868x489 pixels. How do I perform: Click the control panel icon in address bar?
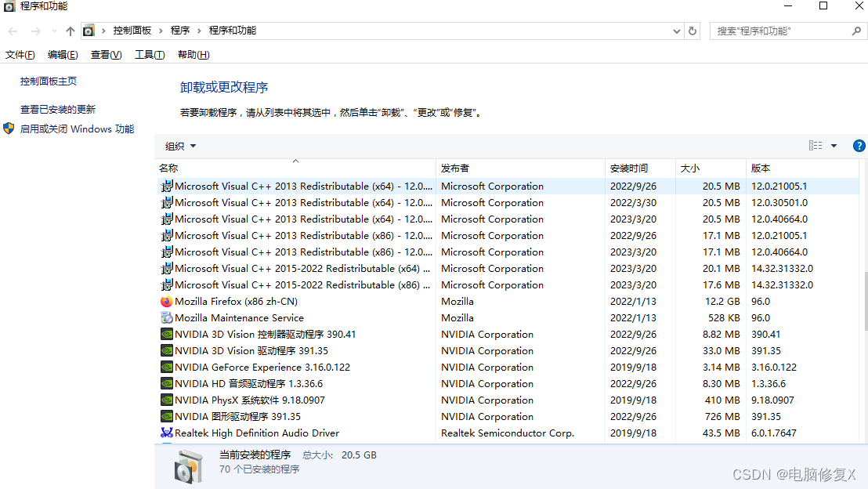(89, 31)
